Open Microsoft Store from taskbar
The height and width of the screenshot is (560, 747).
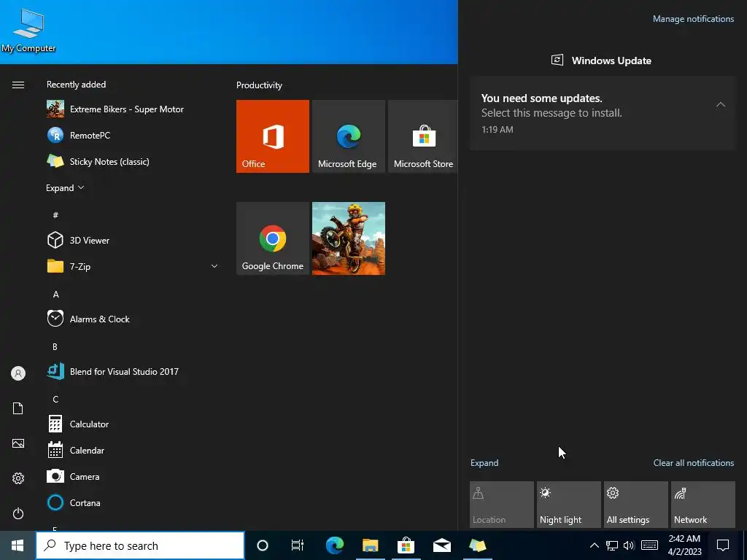[x=406, y=545]
